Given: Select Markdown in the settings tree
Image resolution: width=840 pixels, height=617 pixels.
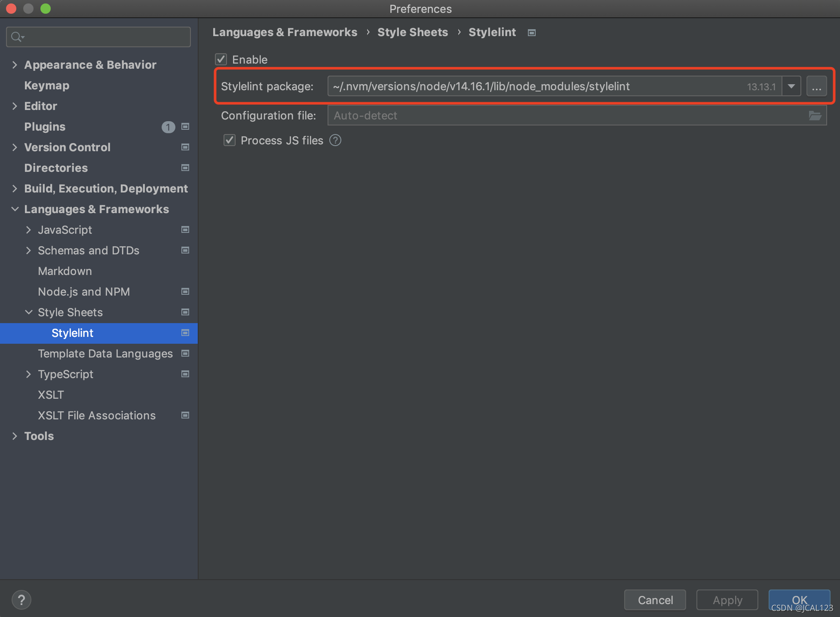Looking at the screenshot, I should pyautogui.click(x=65, y=271).
